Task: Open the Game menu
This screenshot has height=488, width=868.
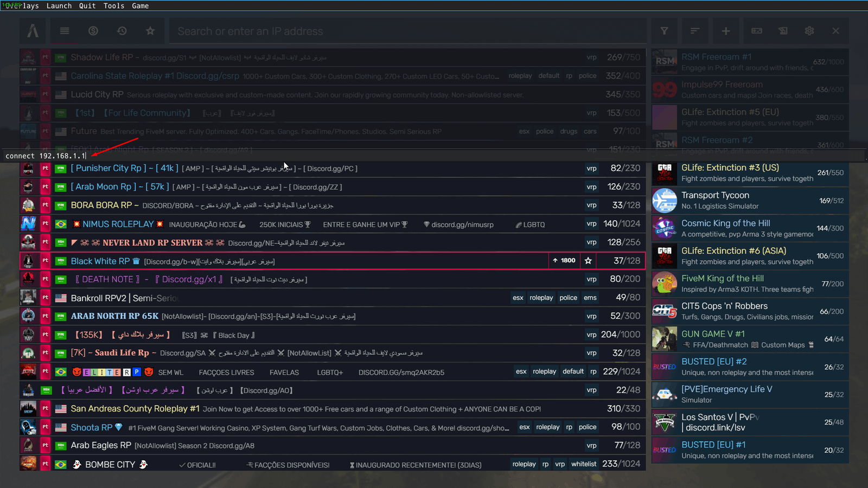Action: pyautogui.click(x=140, y=6)
